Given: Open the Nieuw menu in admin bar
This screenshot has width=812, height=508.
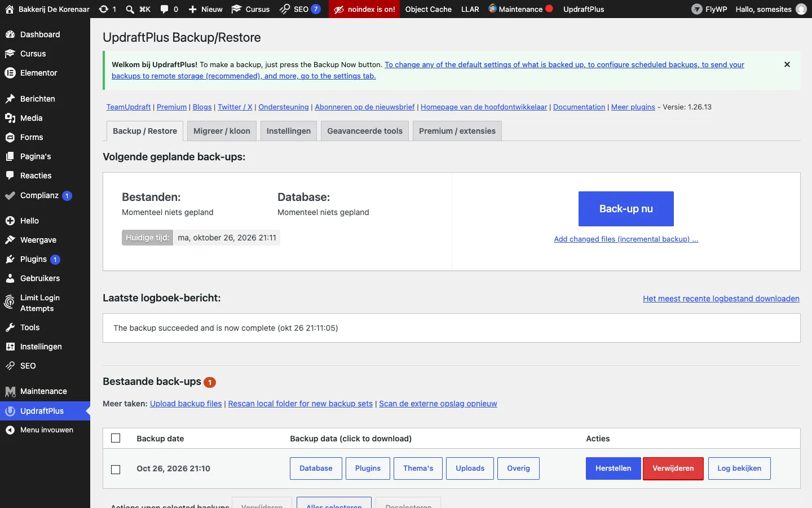Looking at the screenshot, I should [205, 9].
